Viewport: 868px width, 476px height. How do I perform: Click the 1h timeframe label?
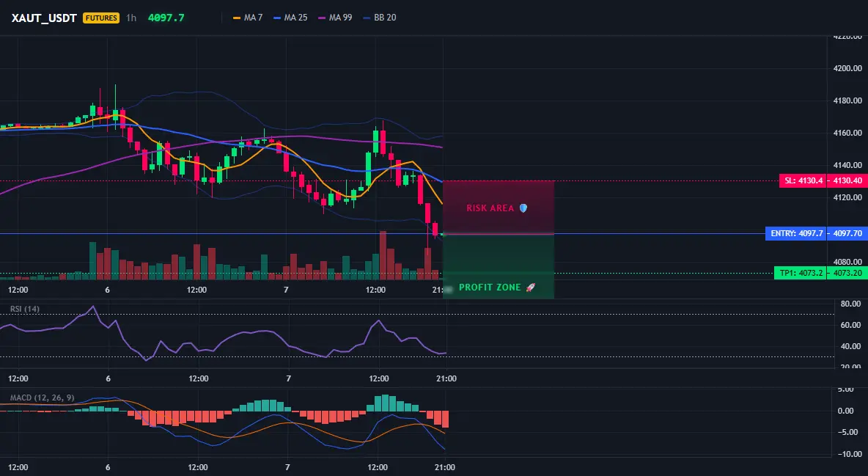(131, 18)
